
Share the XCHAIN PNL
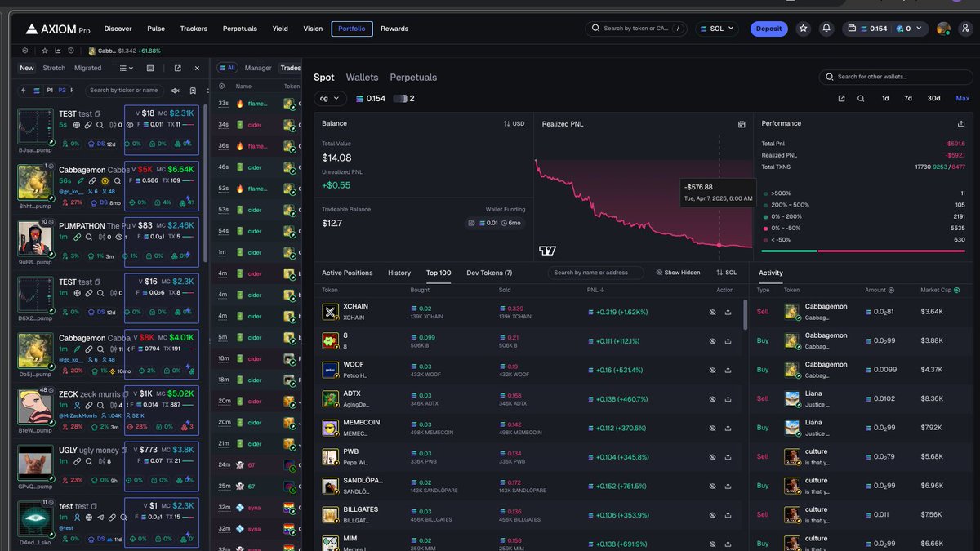point(728,312)
